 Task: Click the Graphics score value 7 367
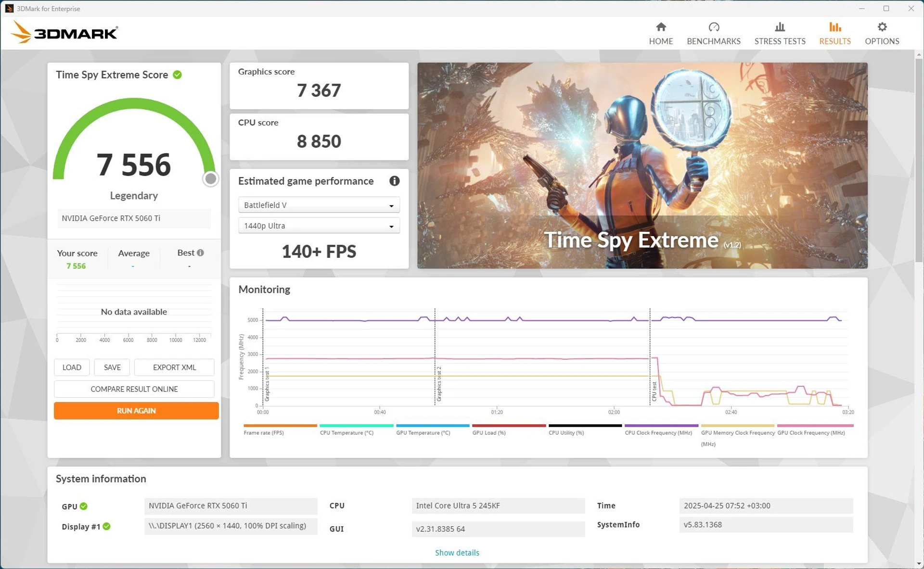319,90
